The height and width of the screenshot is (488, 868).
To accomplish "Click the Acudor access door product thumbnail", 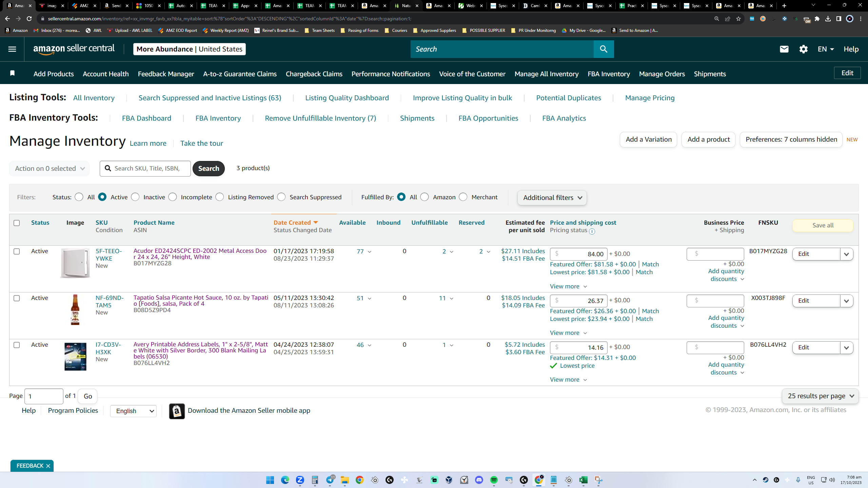I will pos(75,263).
